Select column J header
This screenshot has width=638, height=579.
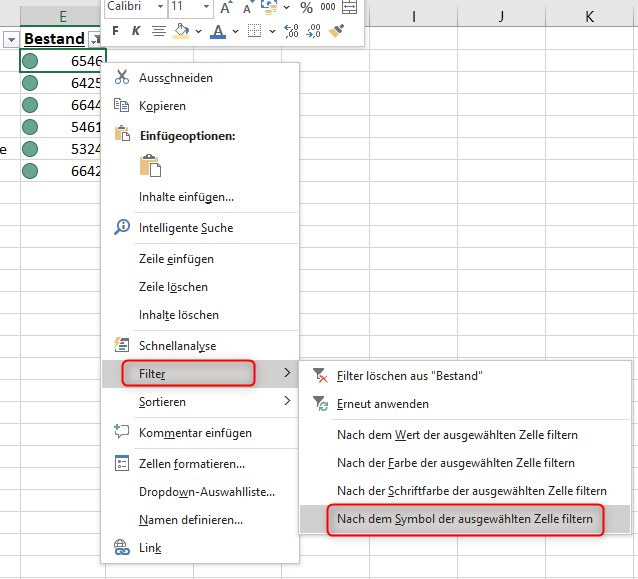[501, 17]
